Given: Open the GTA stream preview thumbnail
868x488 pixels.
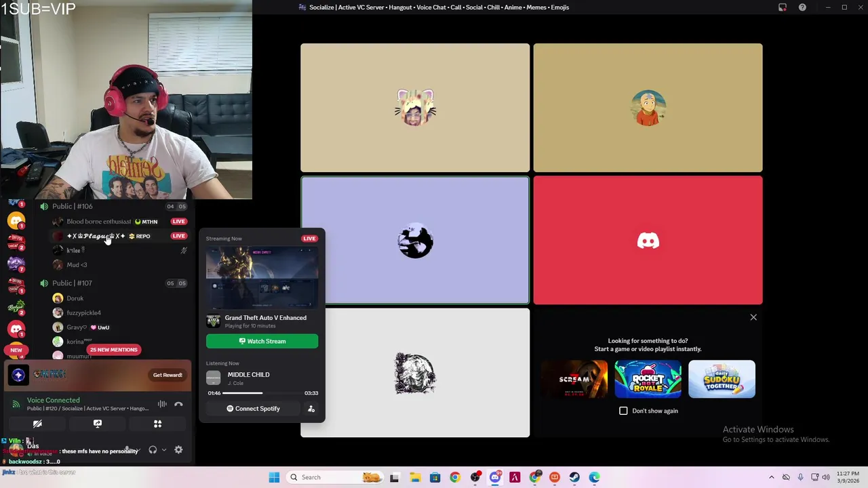Looking at the screenshot, I should click(262, 278).
